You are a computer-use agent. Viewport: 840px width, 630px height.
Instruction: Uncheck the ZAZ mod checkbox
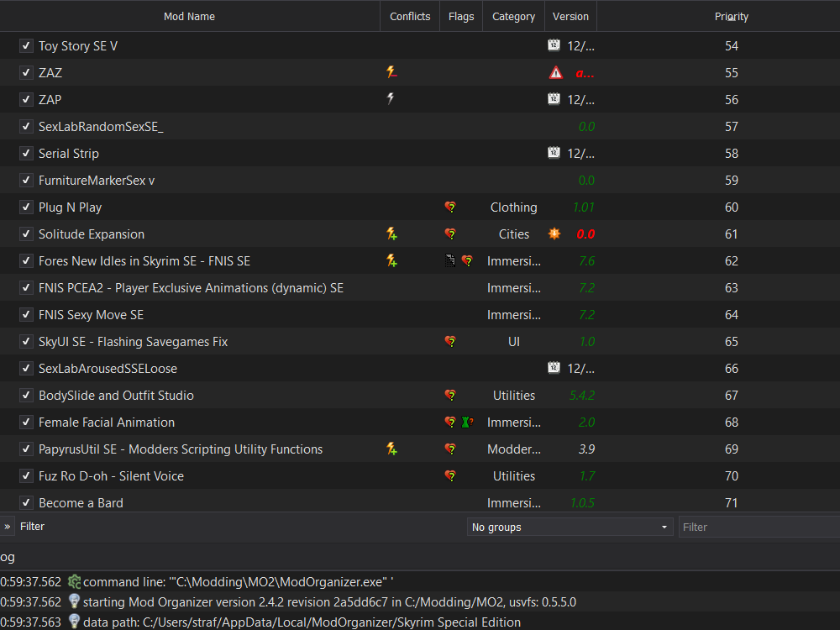(x=26, y=72)
